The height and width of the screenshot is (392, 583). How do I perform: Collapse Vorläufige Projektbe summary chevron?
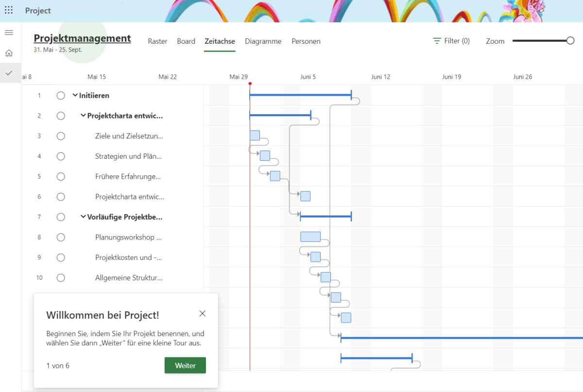pos(83,217)
